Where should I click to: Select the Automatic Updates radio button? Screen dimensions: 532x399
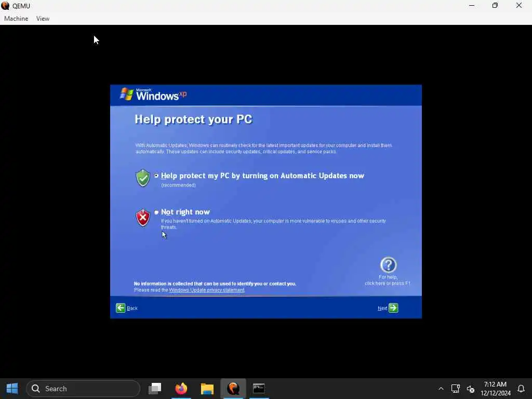point(156,176)
